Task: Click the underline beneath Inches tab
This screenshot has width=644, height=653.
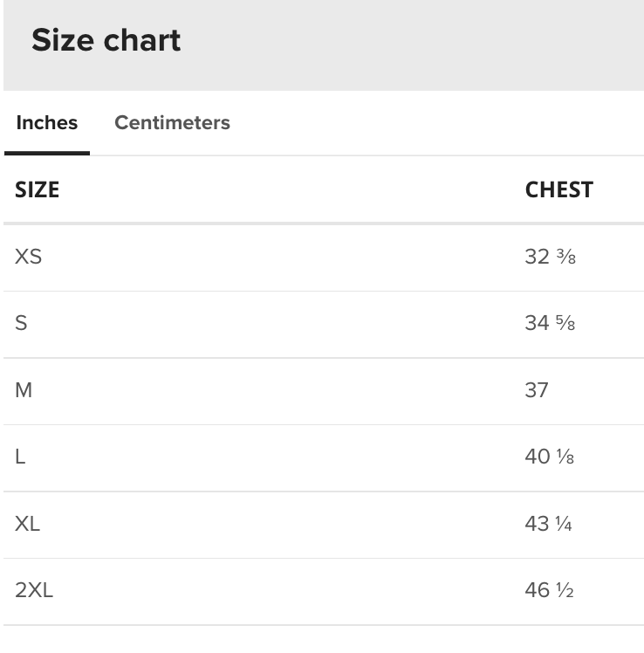Action: [47, 154]
